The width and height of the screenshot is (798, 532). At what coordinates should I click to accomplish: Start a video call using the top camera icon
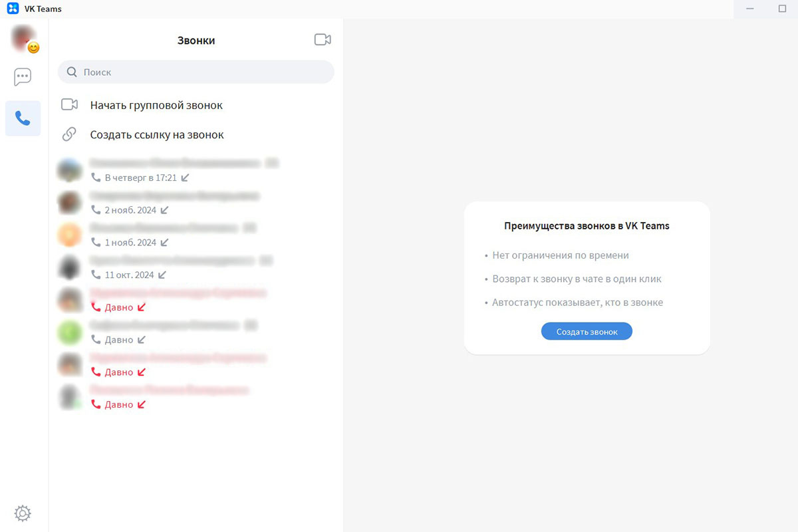coord(323,39)
